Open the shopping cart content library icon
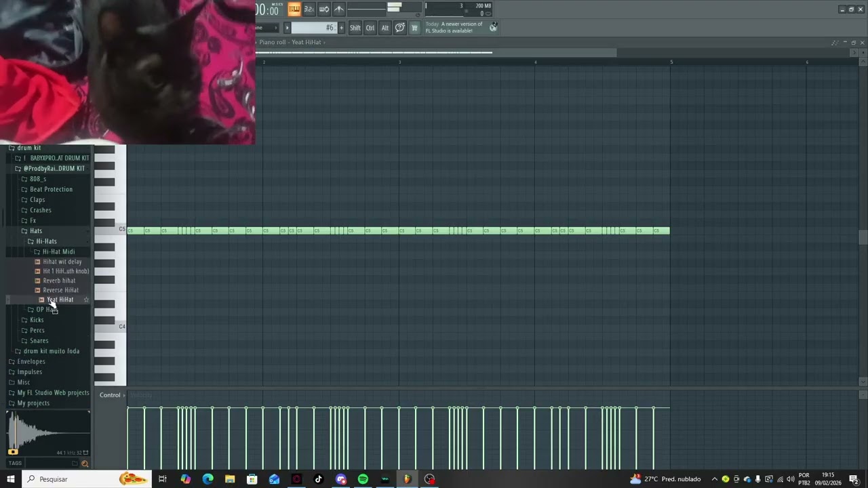This screenshot has height=488, width=868. point(414,28)
